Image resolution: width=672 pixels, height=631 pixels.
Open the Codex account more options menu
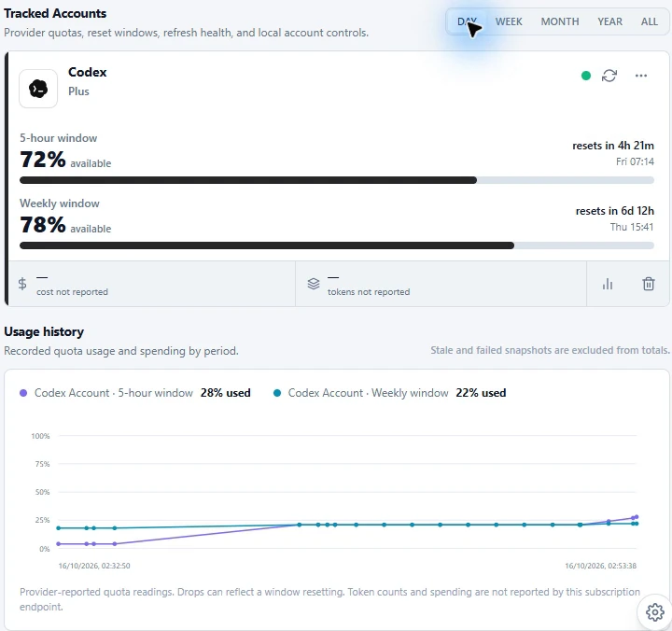[640, 76]
